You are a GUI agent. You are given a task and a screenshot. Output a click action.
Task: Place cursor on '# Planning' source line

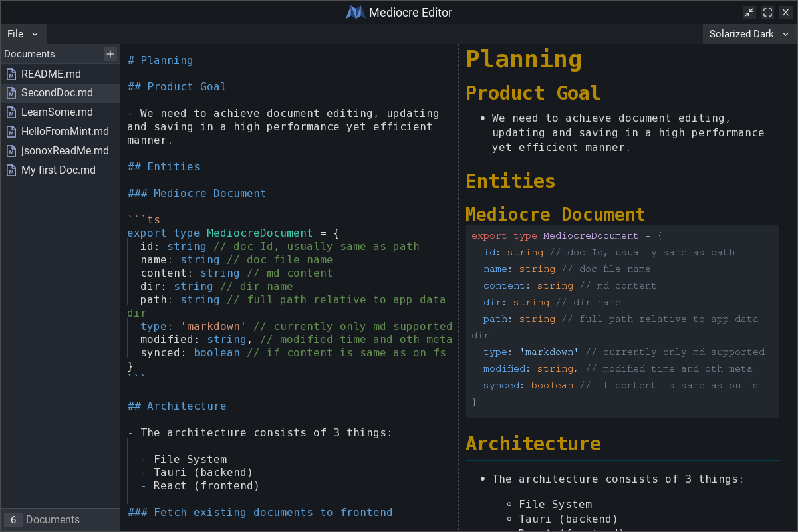160,60
